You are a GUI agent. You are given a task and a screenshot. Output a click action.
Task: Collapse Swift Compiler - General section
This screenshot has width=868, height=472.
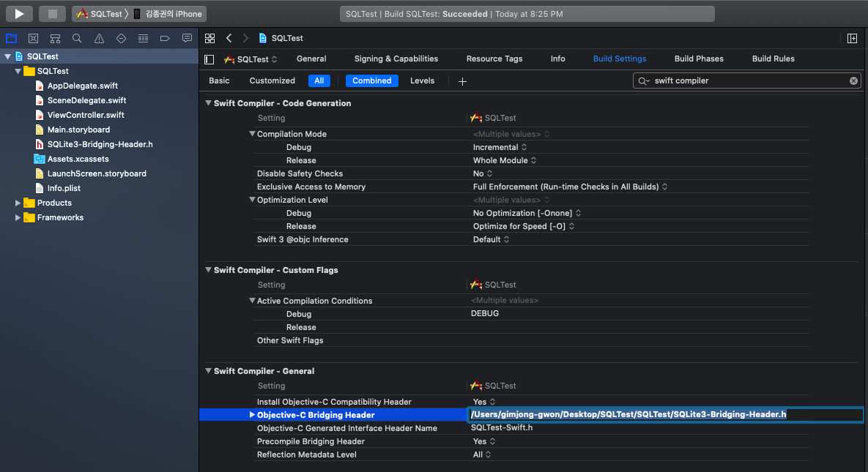[208, 371]
